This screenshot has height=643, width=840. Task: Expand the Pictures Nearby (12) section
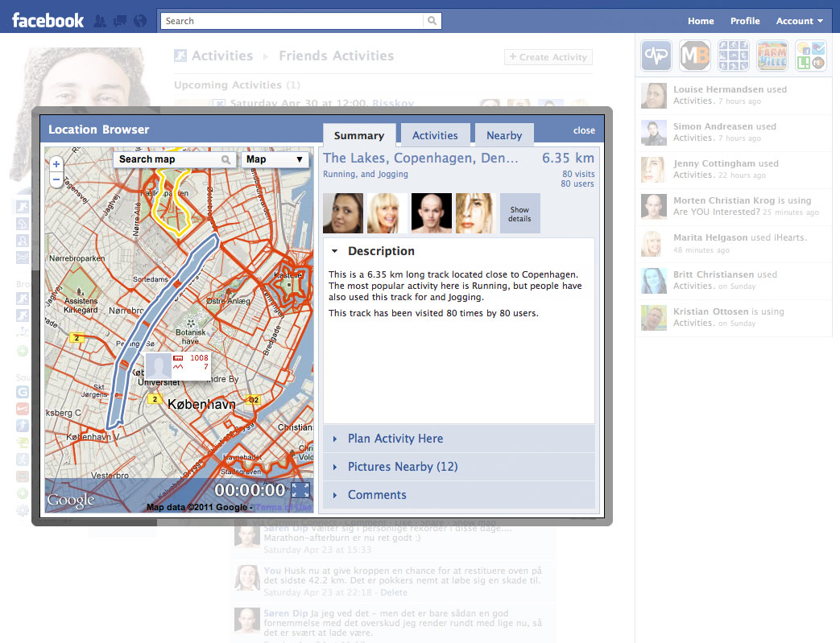tap(402, 467)
